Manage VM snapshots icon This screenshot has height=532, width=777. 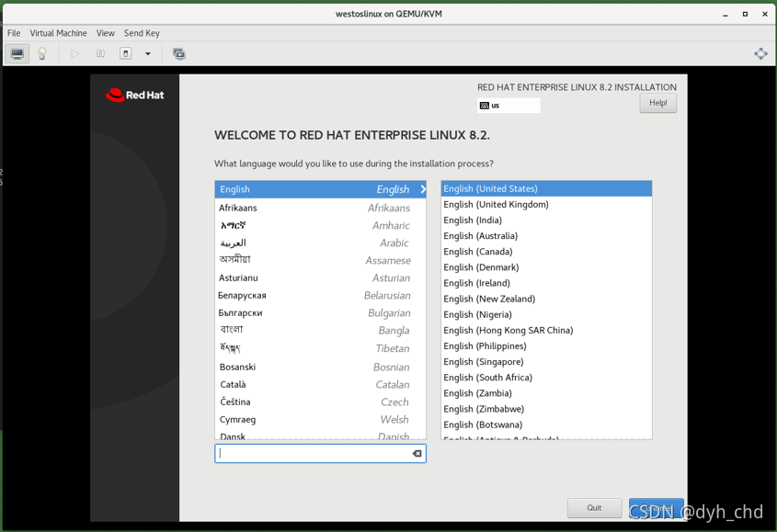point(179,53)
